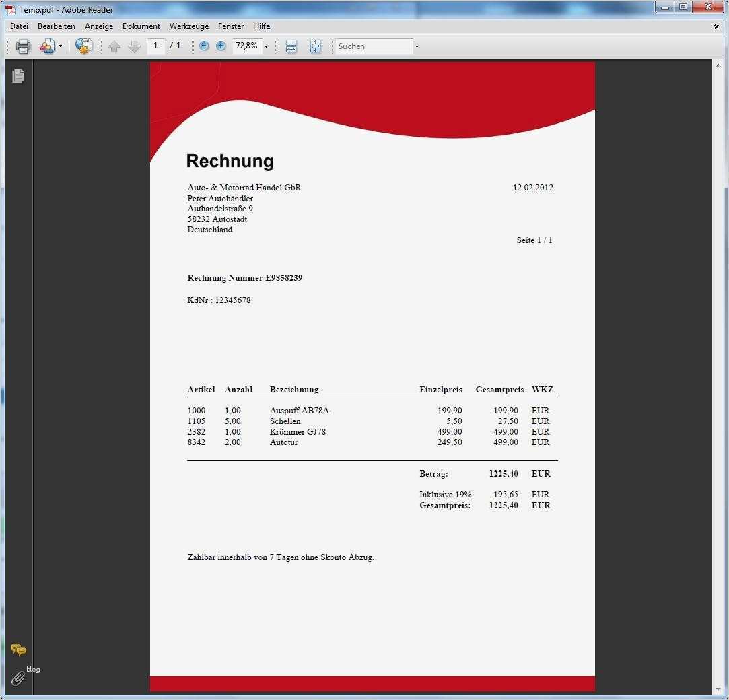Screen dimensions: 729x700
Task: Select the Print tool in the toolbar
Action: point(23,46)
